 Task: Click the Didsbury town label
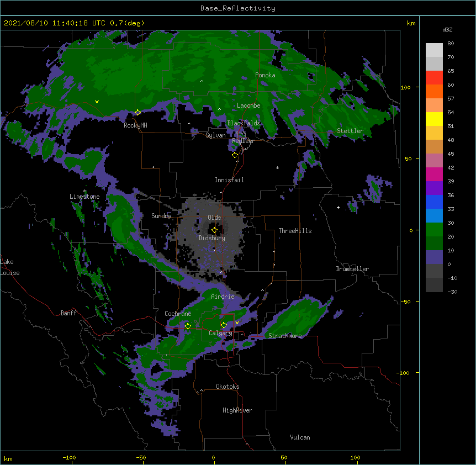pos(211,238)
